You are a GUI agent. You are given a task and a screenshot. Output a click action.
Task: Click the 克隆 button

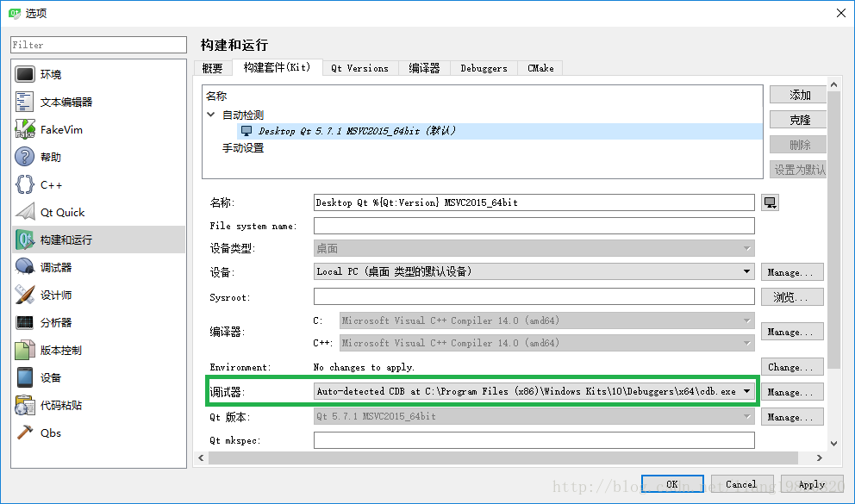coord(799,120)
